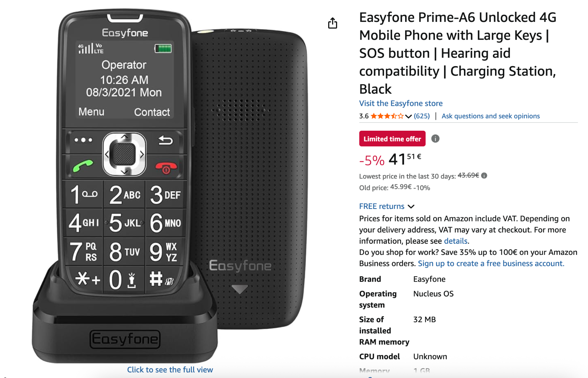Click the product title heading
The height and width of the screenshot is (378, 588).
coord(458,53)
